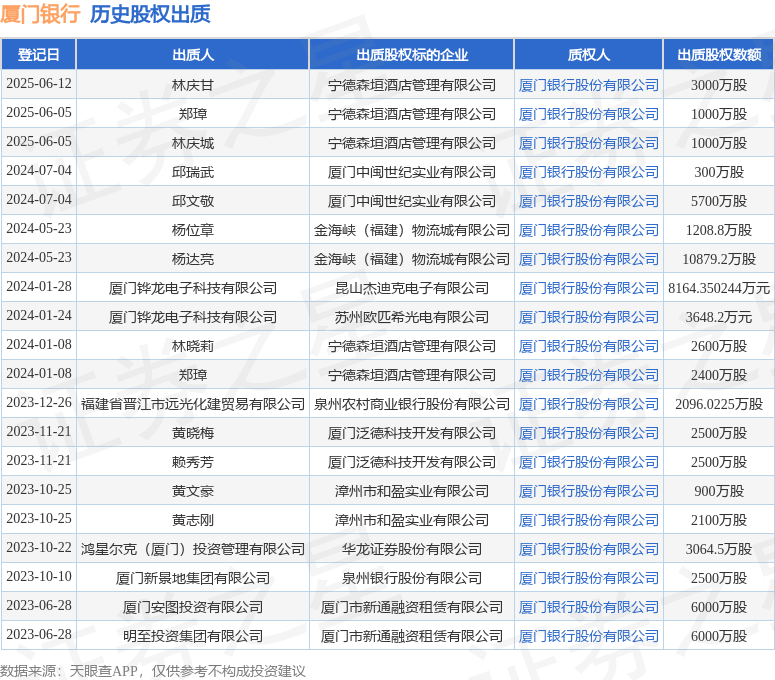Click the 出质股权数额 column header
This screenshot has width=775, height=680.
click(719, 54)
